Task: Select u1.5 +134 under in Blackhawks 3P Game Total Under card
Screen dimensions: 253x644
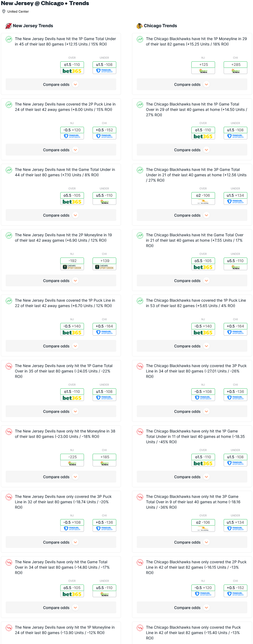Action: coord(236,198)
